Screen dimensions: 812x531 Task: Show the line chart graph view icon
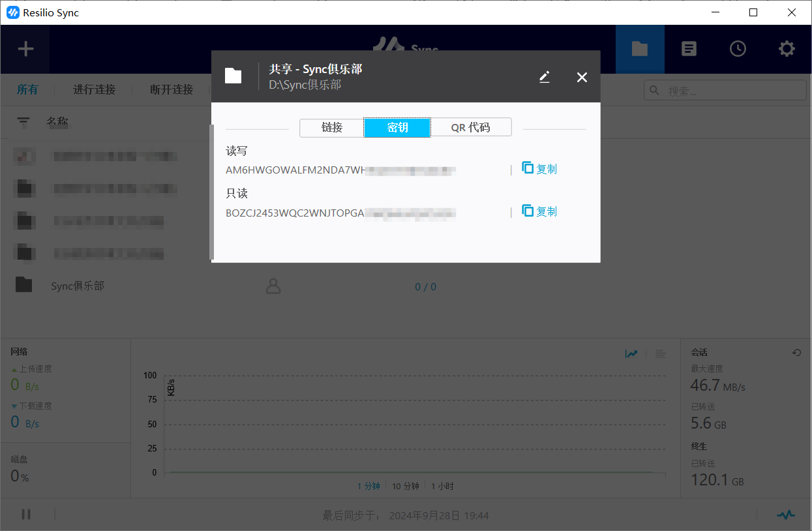[631, 354]
